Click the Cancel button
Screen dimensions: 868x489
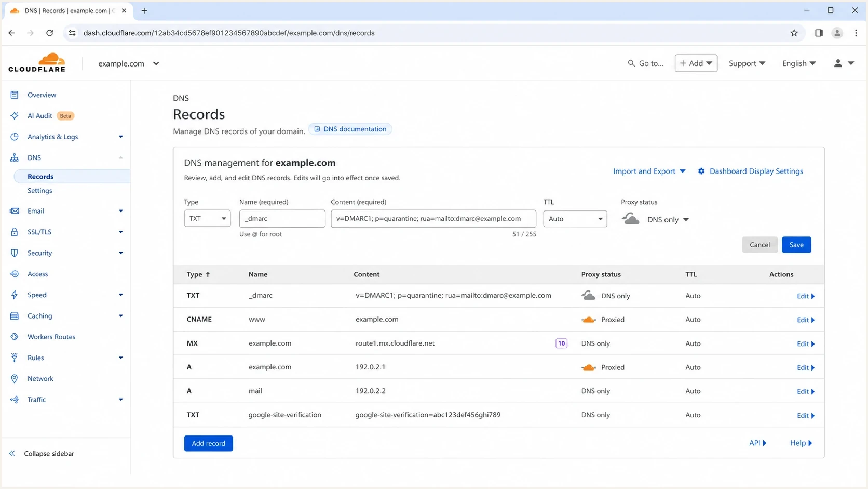759,245
